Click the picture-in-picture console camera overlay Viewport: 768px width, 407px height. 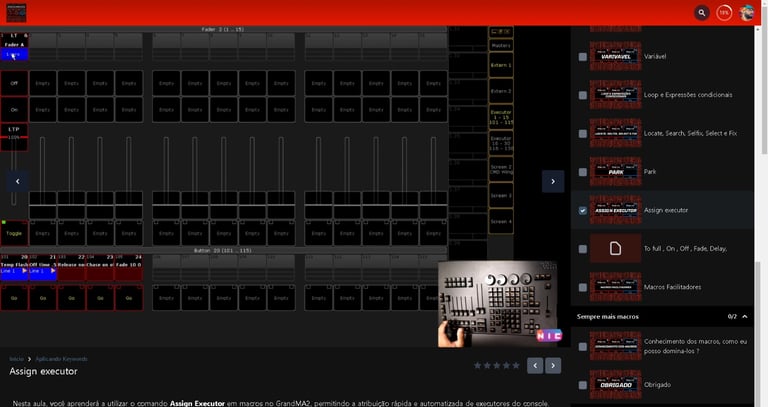(x=500, y=304)
